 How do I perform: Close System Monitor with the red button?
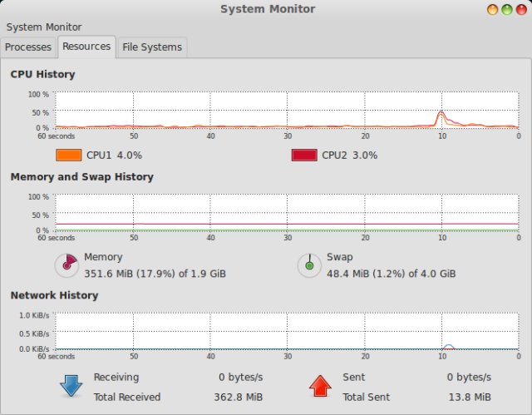point(520,10)
